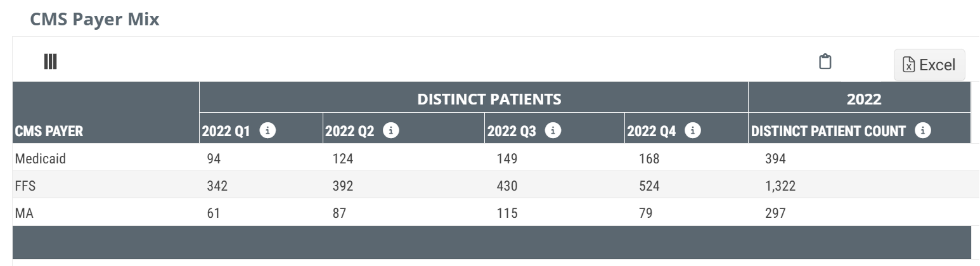This screenshot has height=266, width=980.
Task: Select the MA payer row
Action: (491, 212)
